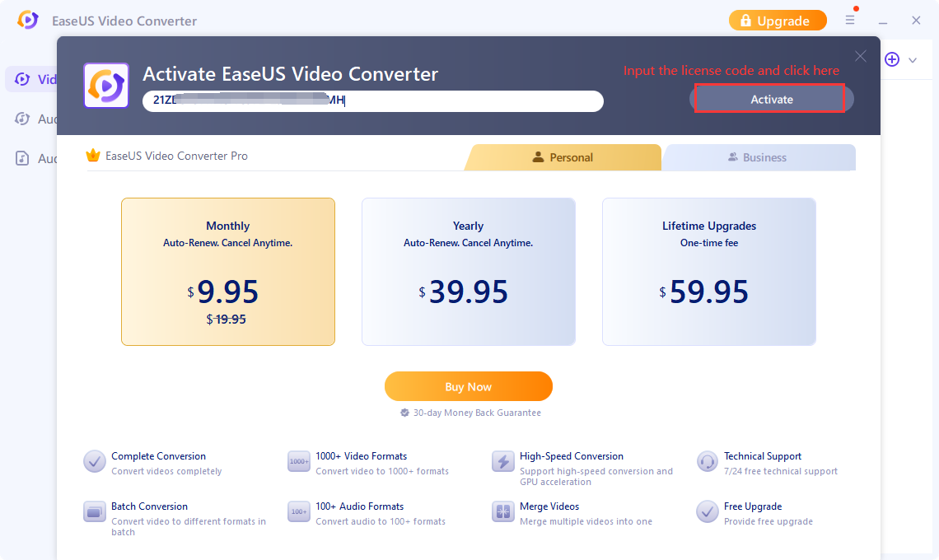939x560 pixels.
Task: Click the 'Convert videos completely' text
Action: (166, 471)
